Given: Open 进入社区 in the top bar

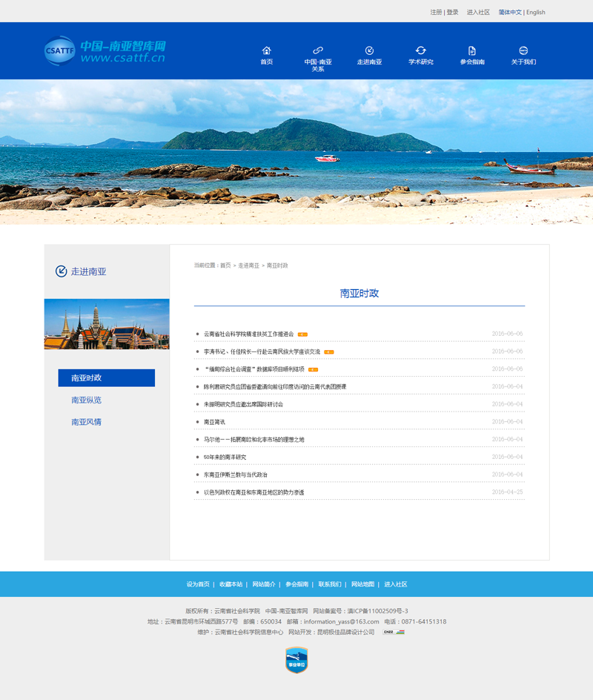Looking at the screenshot, I should [478, 12].
